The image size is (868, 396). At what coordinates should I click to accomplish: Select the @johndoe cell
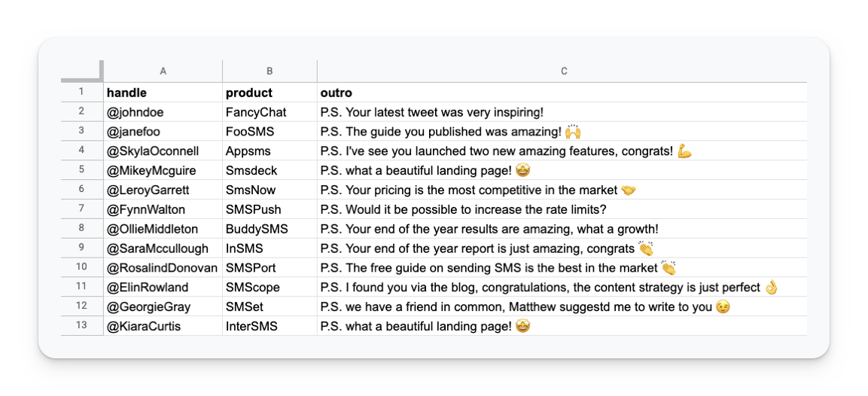[x=163, y=112]
